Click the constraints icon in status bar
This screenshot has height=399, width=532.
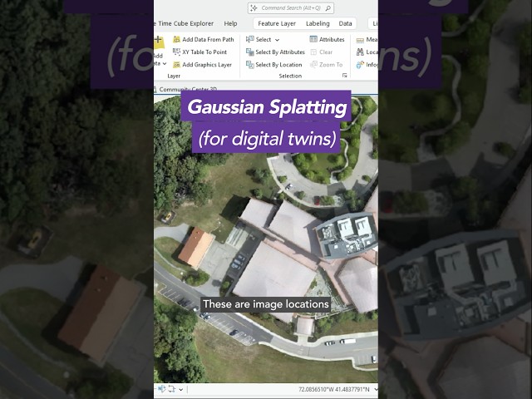coord(172,389)
